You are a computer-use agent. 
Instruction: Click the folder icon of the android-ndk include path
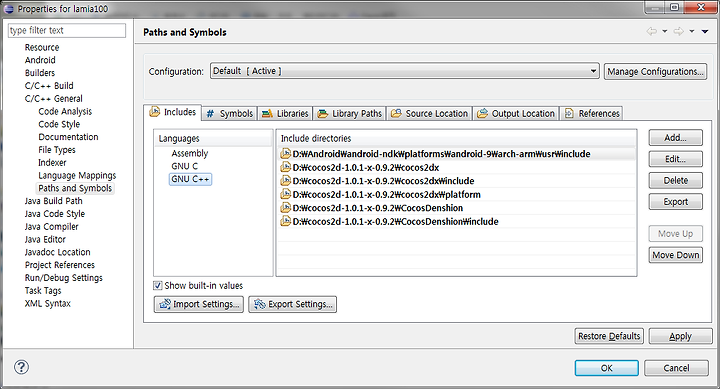[x=286, y=153]
